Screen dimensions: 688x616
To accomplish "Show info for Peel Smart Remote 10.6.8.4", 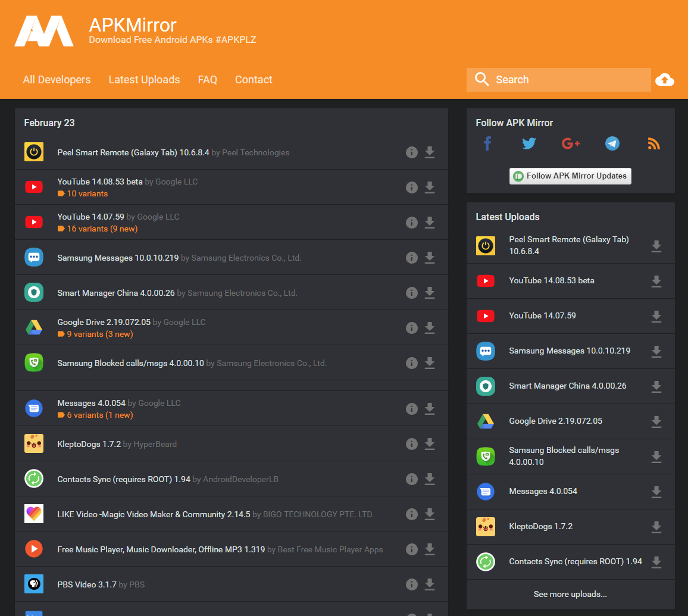I will [412, 152].
